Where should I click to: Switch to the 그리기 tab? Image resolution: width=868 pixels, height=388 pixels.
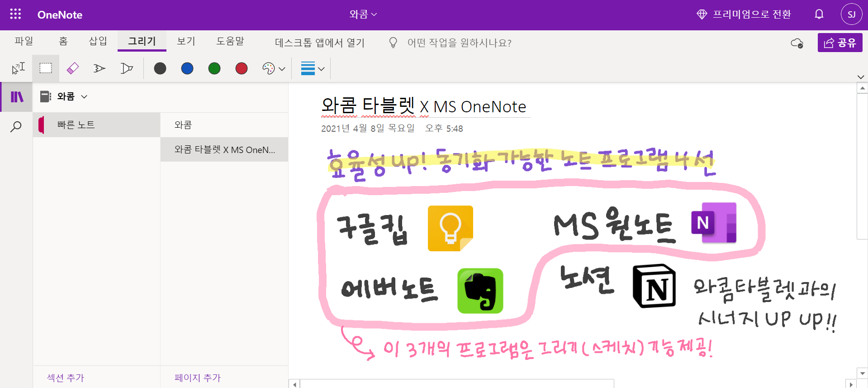142,41
